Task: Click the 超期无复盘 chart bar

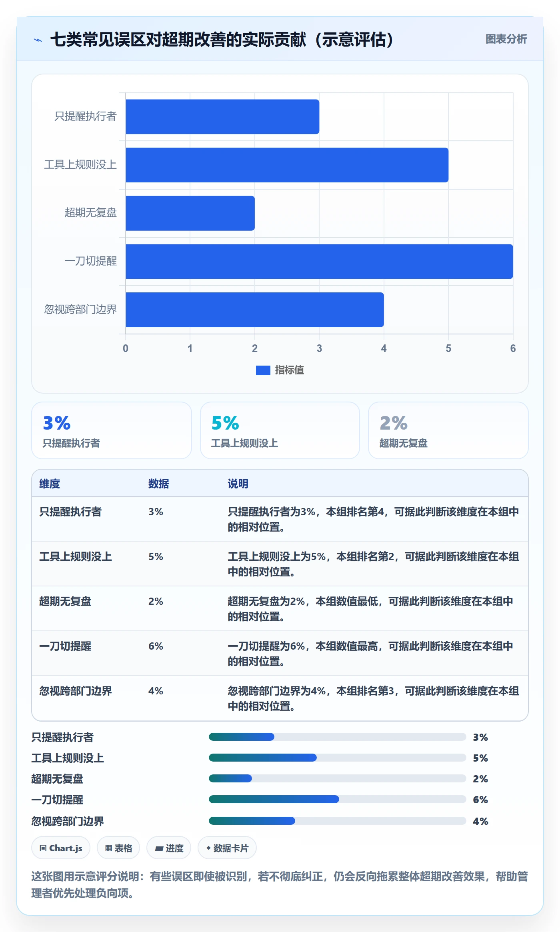Action: pos(190,213)
